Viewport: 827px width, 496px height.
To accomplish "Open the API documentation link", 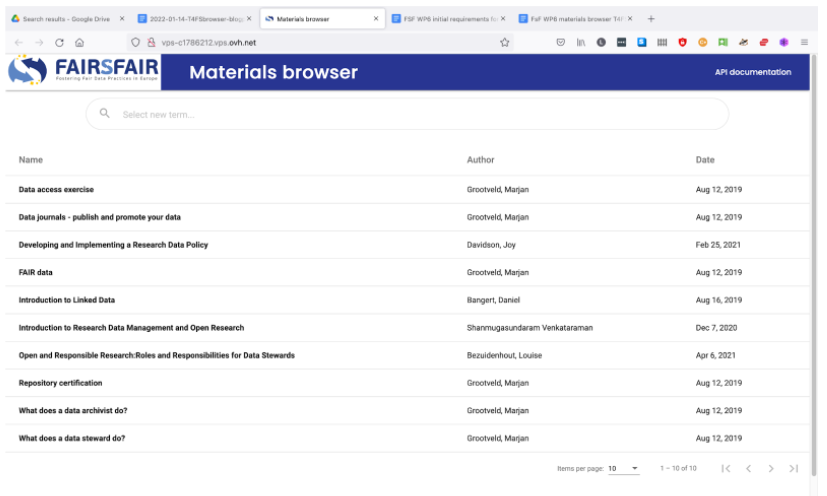I will (753, 72).
